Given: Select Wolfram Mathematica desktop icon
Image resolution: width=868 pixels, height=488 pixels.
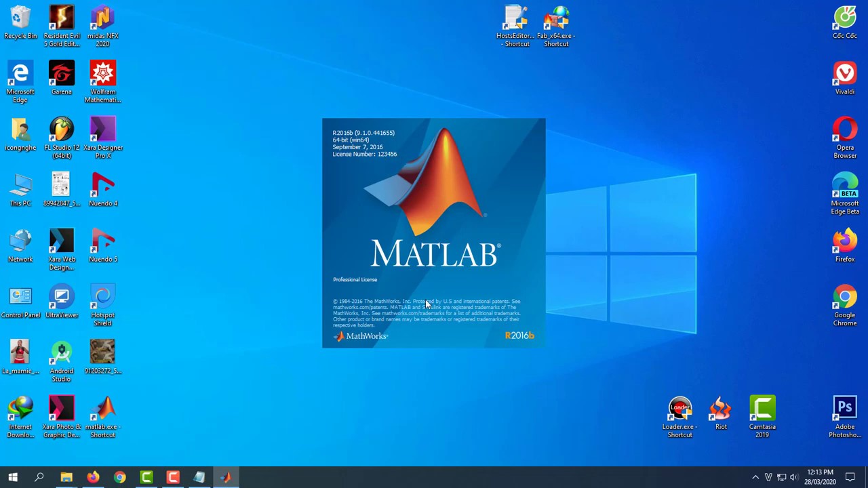Looking at the screenshot, I should click(x=102, y=82).
